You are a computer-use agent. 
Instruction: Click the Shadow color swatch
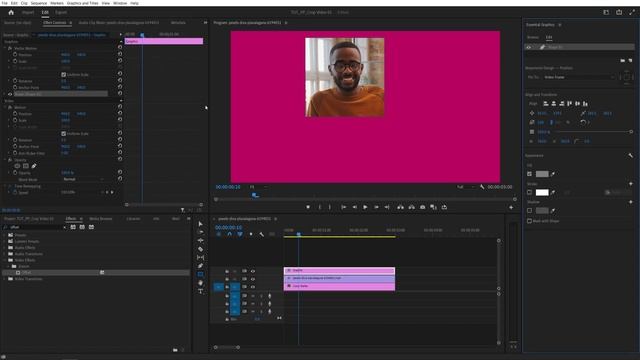542,211
